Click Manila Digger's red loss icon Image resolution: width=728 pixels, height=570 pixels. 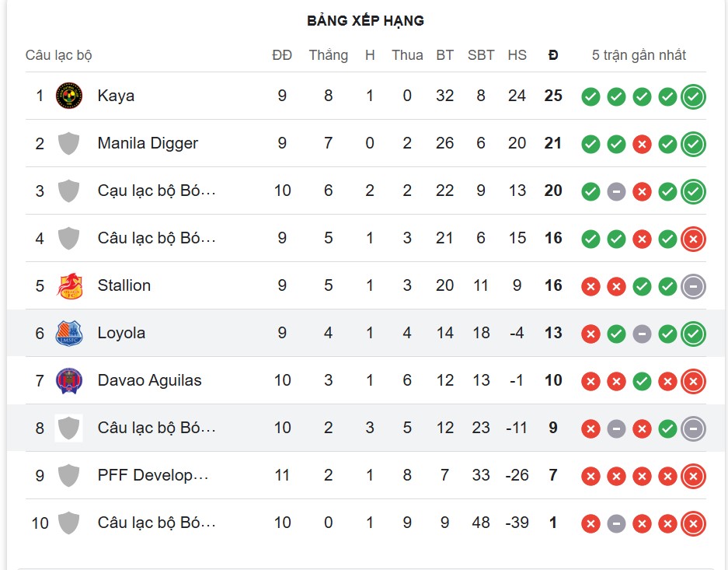point(642,145)
